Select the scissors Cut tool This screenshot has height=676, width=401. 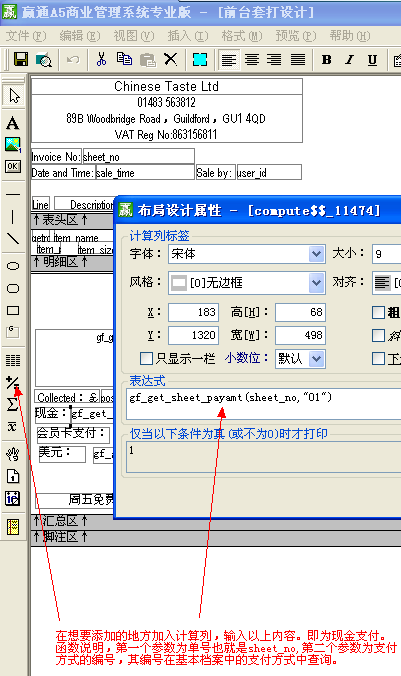101,59
